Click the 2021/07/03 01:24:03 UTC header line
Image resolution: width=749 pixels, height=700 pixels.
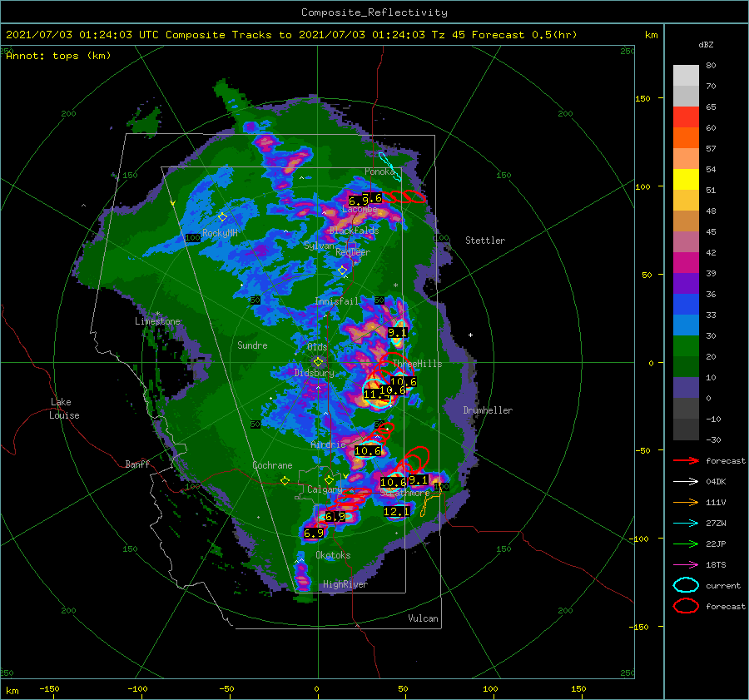click(291, 35)
